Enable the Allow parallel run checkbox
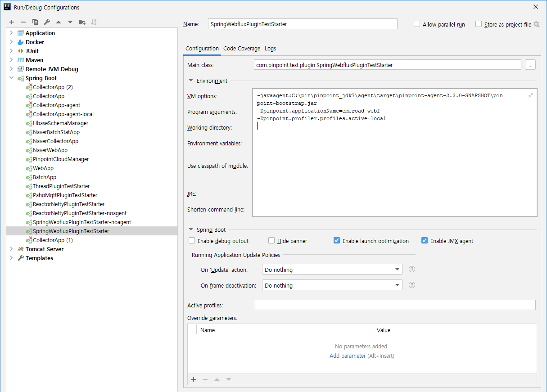Image resolution: width=547 pixels, height=392 pixels. coord(416,24)
